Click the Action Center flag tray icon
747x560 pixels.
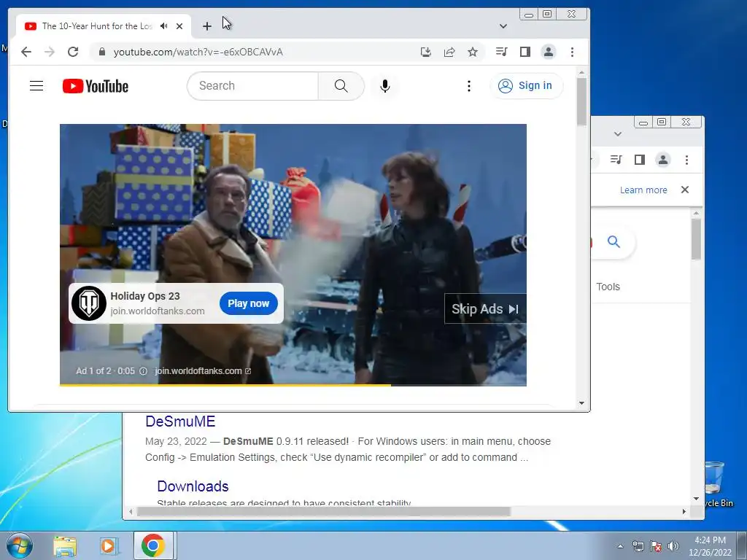(x=656, y=546)
